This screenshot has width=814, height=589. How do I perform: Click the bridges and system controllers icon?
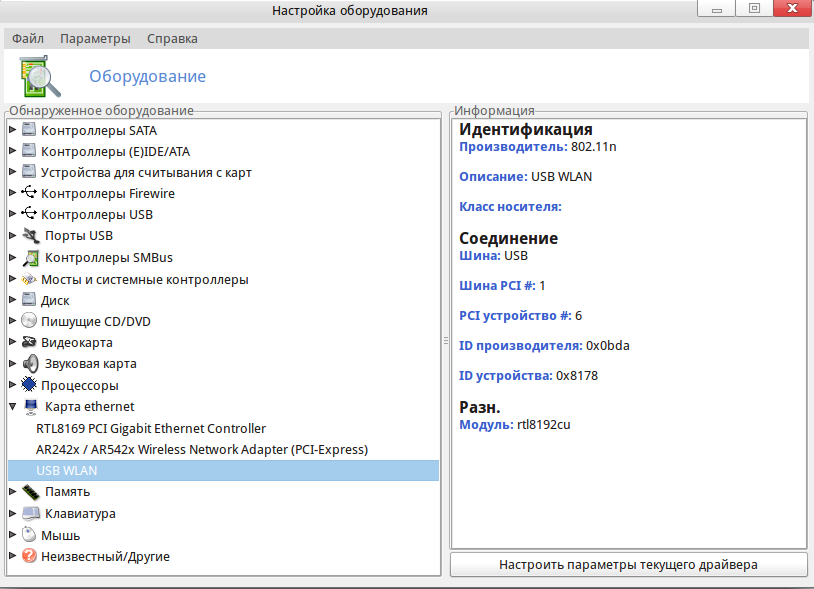coord(29,279)
